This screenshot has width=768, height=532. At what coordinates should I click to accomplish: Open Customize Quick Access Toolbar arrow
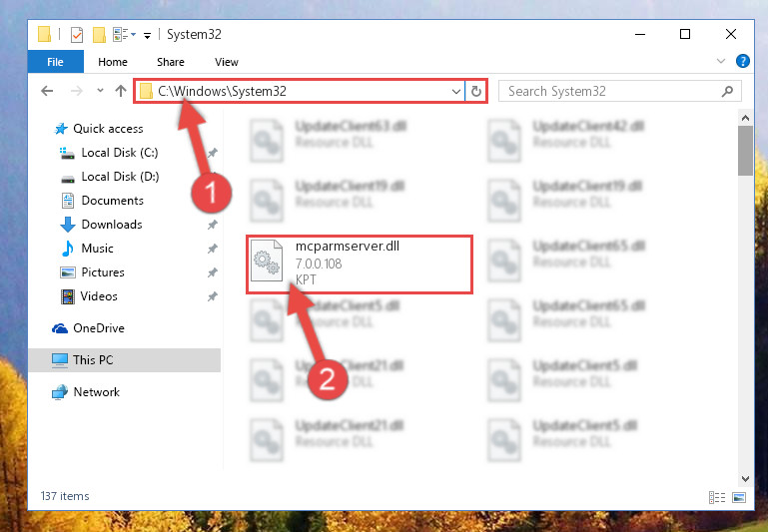(147, 35)
